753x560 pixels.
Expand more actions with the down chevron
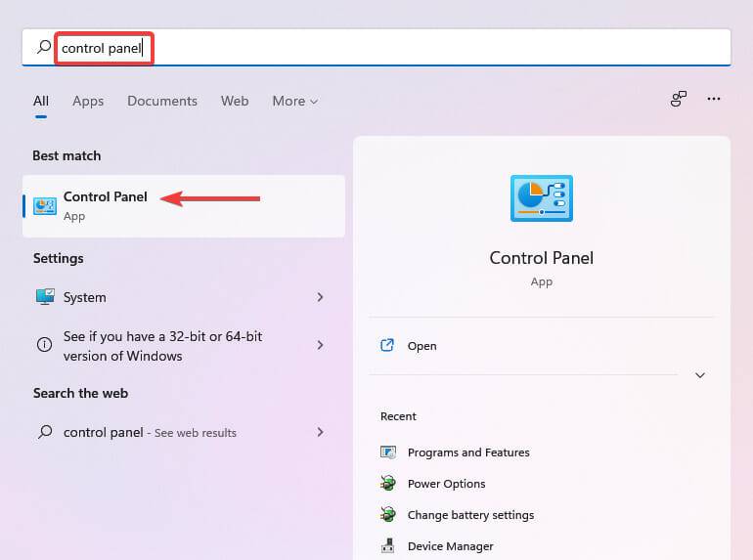(700, 375)
